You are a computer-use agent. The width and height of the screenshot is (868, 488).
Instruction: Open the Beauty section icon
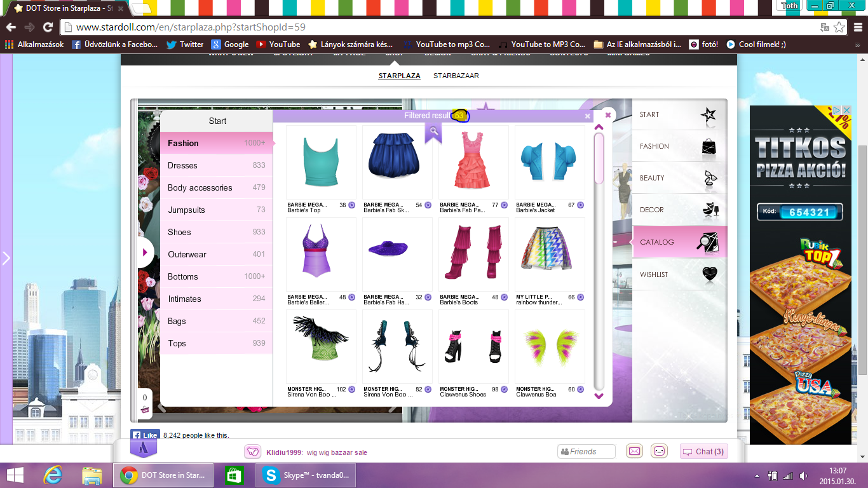click(710, 179)
